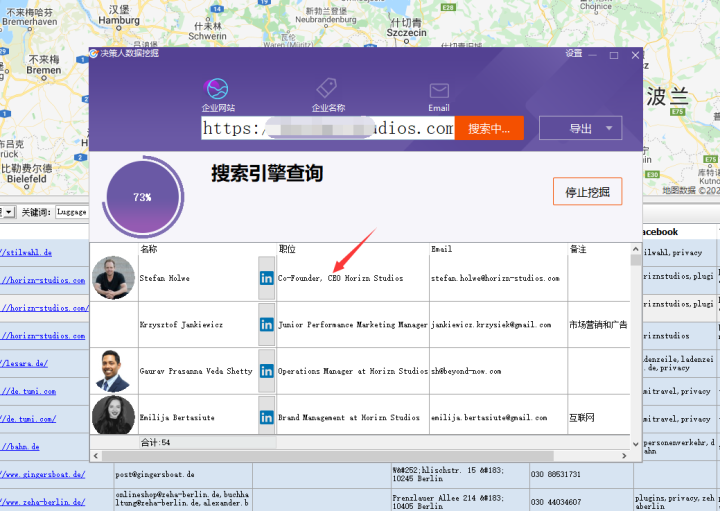The width and height of the screenshot is (720, 511).
Task: Open Krzysztof Jankiewicz's LinkedIn icon
Action: (x=266, y=325)
